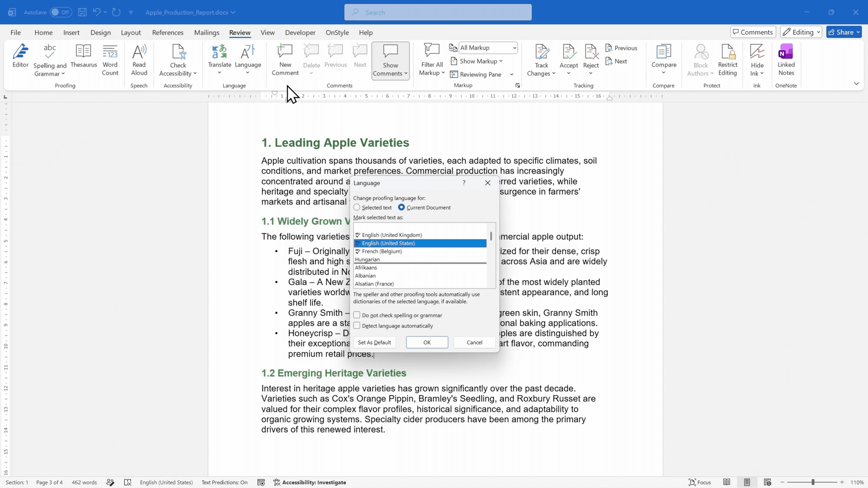The height and width of the screenshot is (488, 868).
Task: Open Linked Notes in OneNote
Action: coord(786,60)
